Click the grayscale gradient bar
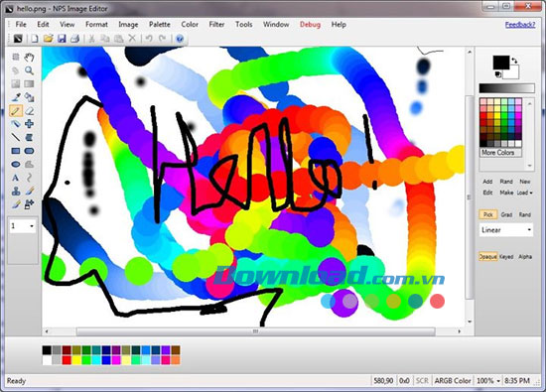The image size is (546, 392). [506, 88]
